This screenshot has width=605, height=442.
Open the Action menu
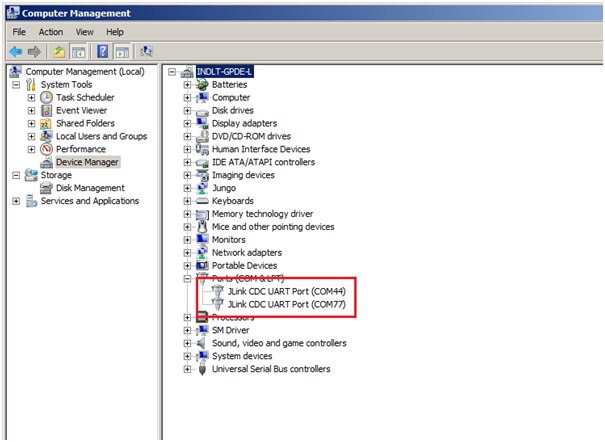(51, 32)
